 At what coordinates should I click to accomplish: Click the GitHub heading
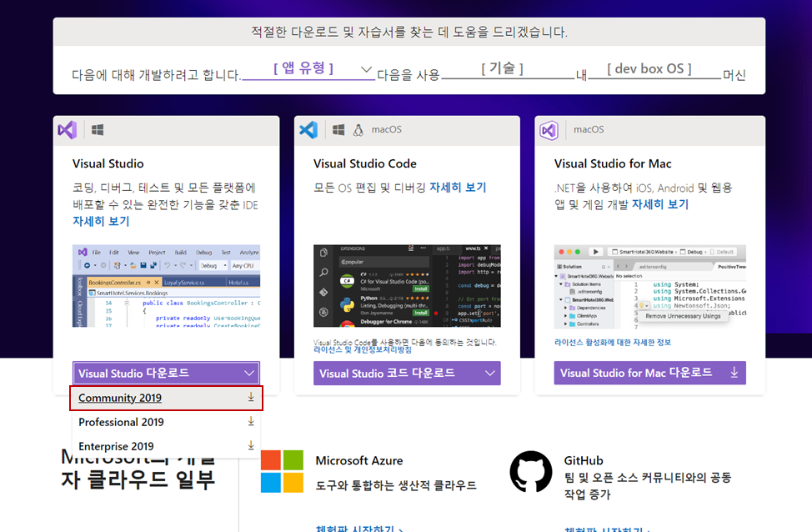pos(584,460)
